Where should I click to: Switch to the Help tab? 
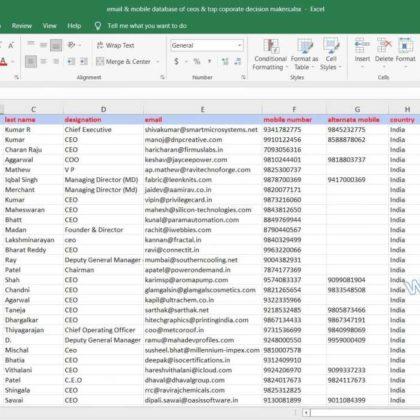74,26
